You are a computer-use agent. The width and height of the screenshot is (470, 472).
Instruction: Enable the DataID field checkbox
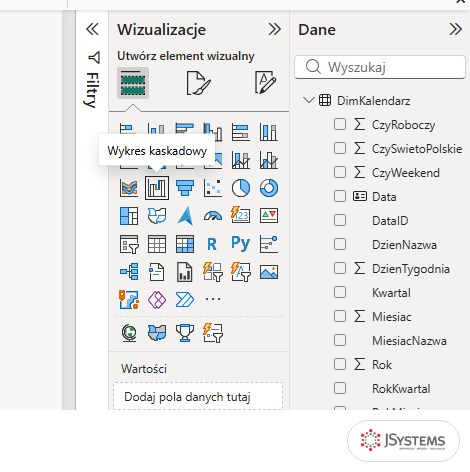pos(340,220)
